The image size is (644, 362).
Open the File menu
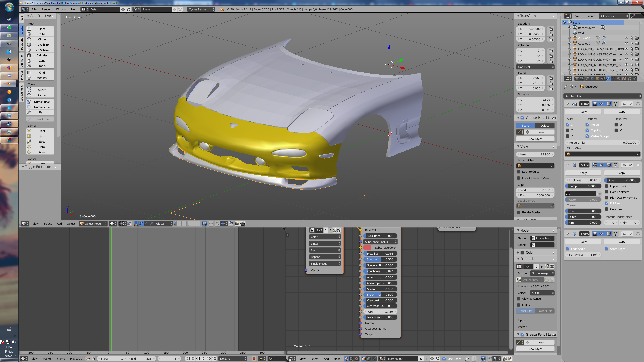click(x=34, y=9)
